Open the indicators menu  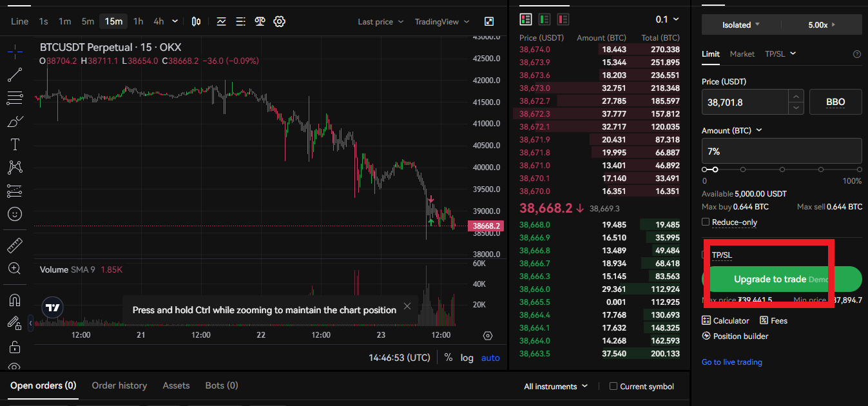coord(222,21)
